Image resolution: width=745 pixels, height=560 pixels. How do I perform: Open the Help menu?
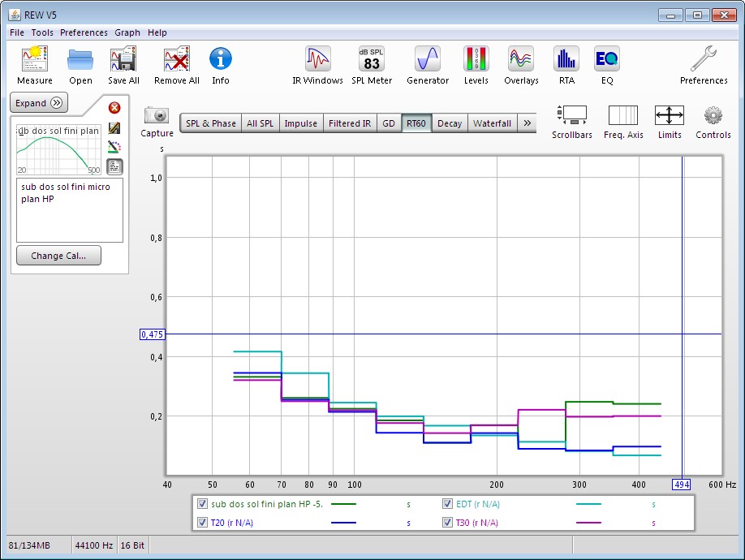(157, 32)
